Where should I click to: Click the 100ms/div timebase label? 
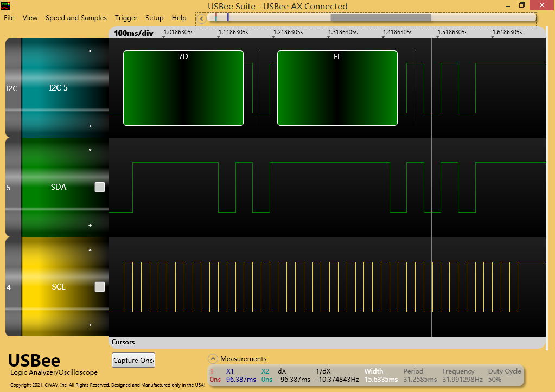pyautogui.click(x=133, y=33)
